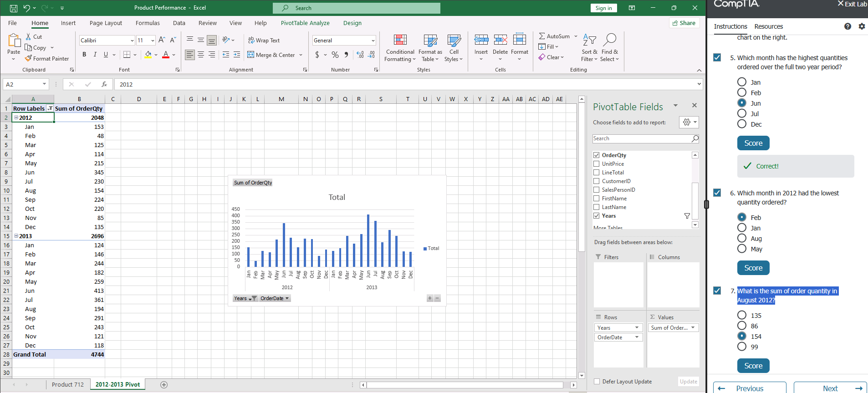Select the 135 radio option

(x=742, y=315)
